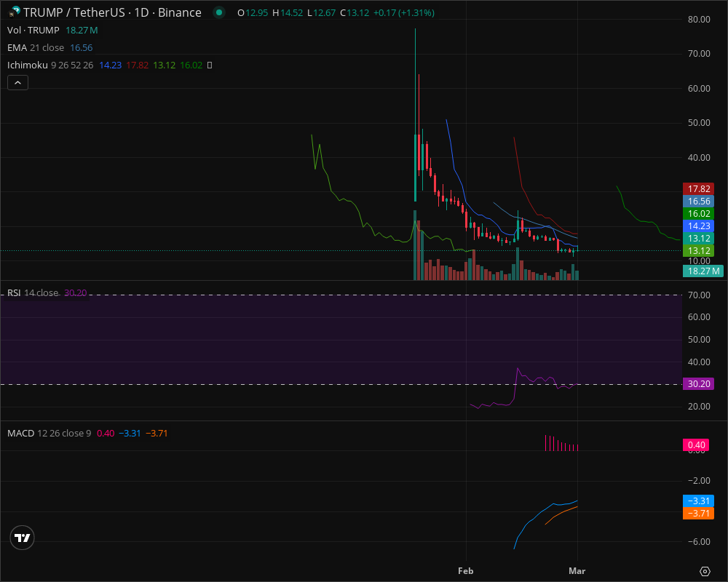
Task: Click the EMA 21 close legend
Action: [x=36, y=47]
